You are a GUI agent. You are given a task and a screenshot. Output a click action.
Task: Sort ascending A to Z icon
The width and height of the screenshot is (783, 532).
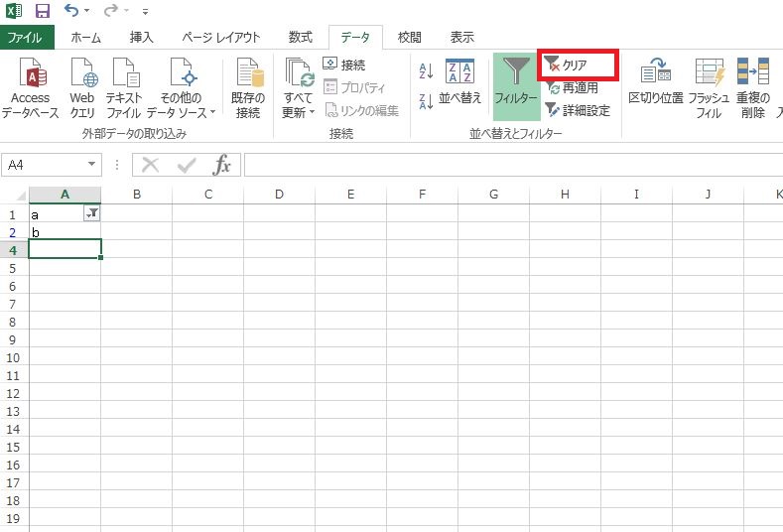click(427, 70)
